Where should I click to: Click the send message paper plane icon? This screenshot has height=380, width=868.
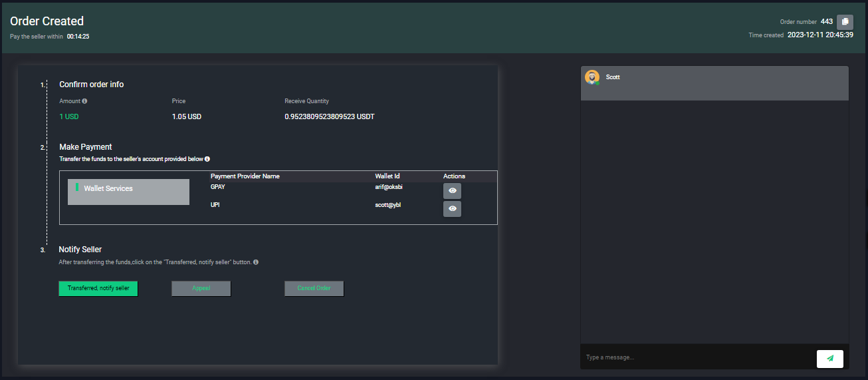coord(829,358)
